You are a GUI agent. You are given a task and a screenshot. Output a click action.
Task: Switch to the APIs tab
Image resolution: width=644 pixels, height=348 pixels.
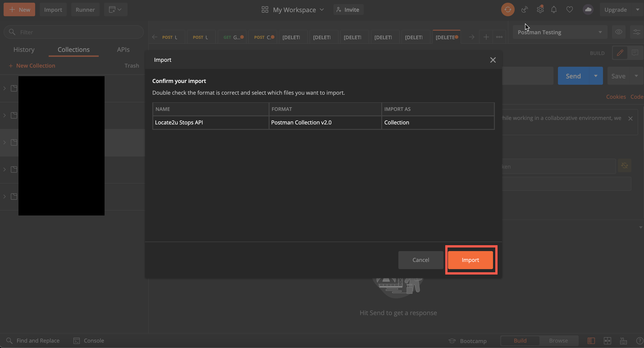coord(123,50)
